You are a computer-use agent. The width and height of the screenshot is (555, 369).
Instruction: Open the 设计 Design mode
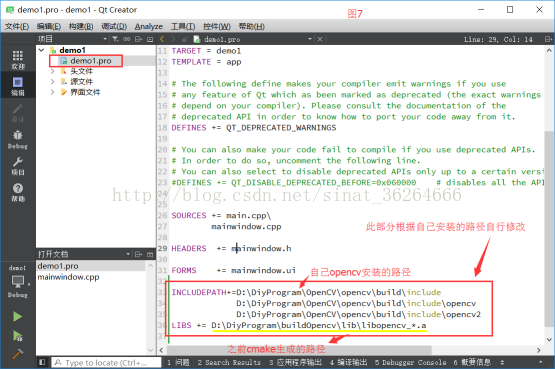(18, 113)
